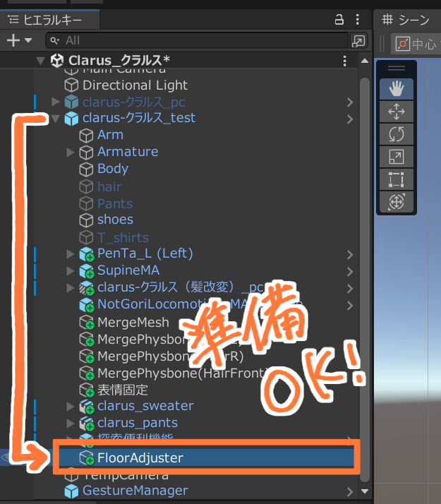441x504 pixels.
Task: Open the SupineMA prefab via right arrow
Action: [x=350, y=270]
